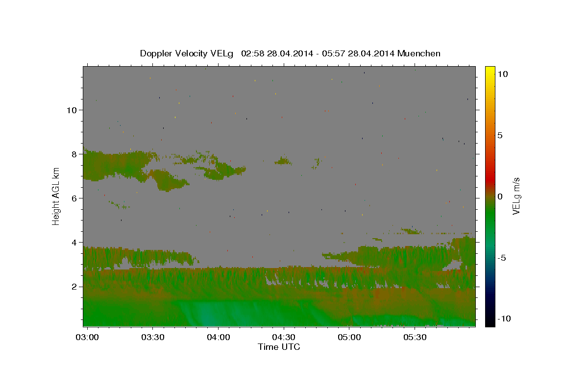Click the end date '05:57 28.04.2014' in title
588x392 pixels.
(x=358, y=53)
